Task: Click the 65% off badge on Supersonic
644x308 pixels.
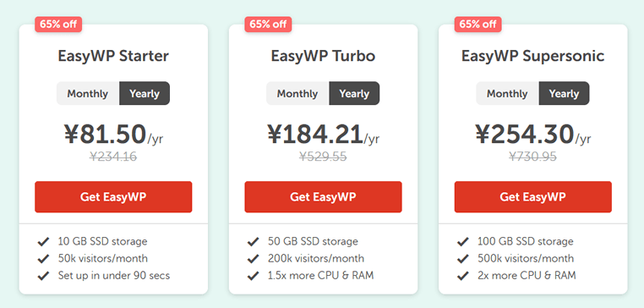Action: (478, 24)
